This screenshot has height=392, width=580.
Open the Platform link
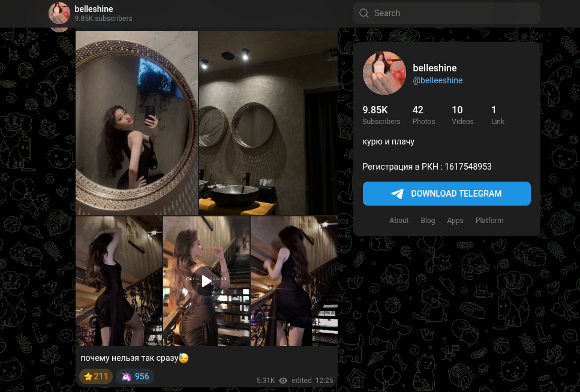(x=489, y=221)
